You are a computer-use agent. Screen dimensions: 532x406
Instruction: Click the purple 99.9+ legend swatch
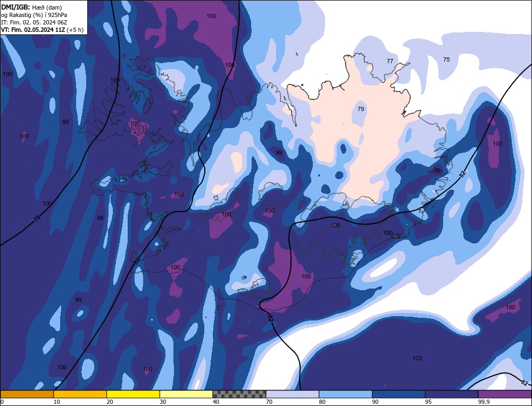(x=505, y=394)
